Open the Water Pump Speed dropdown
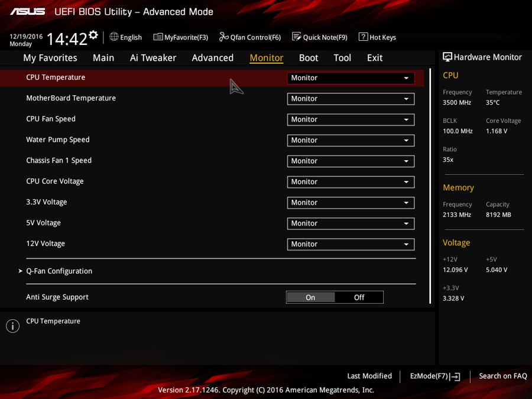The image size is (532, 399). (x=351, y=140)
